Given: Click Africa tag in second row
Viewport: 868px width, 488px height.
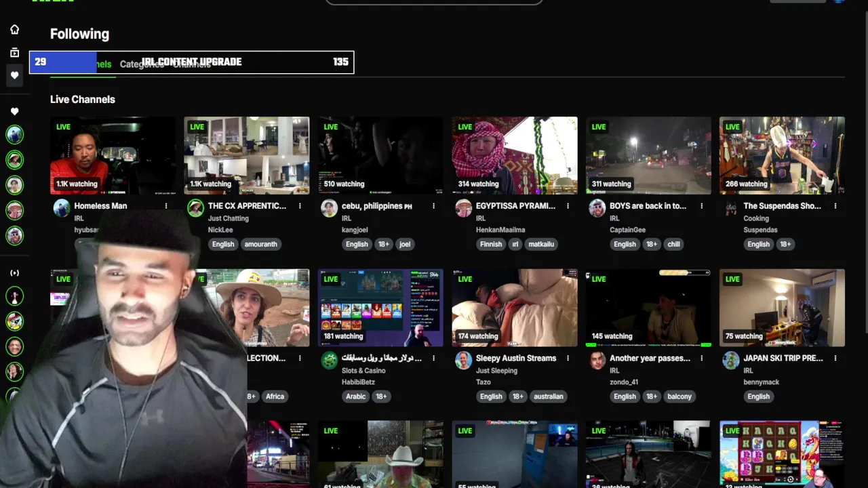Looking at the screenshot, I should click(275, 396).
